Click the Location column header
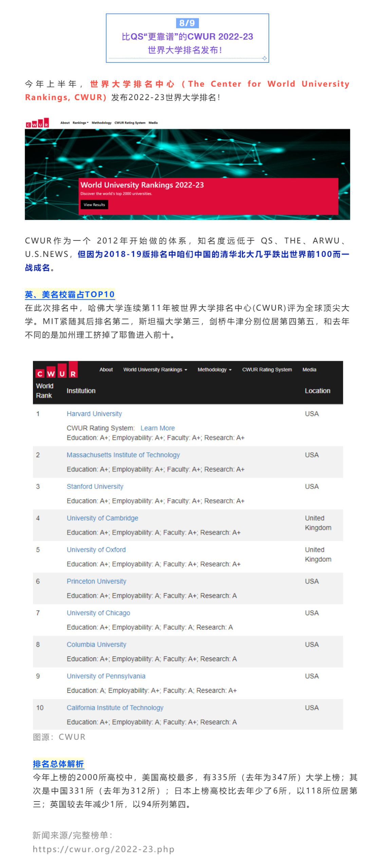Screen dimensions: 373x868 (x=317, y=391)
